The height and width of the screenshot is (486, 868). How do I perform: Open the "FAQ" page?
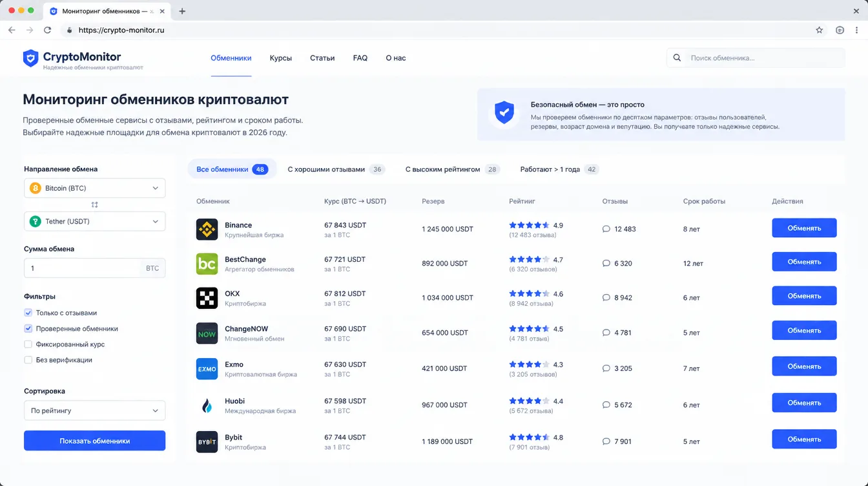click(x=360, y=58)
